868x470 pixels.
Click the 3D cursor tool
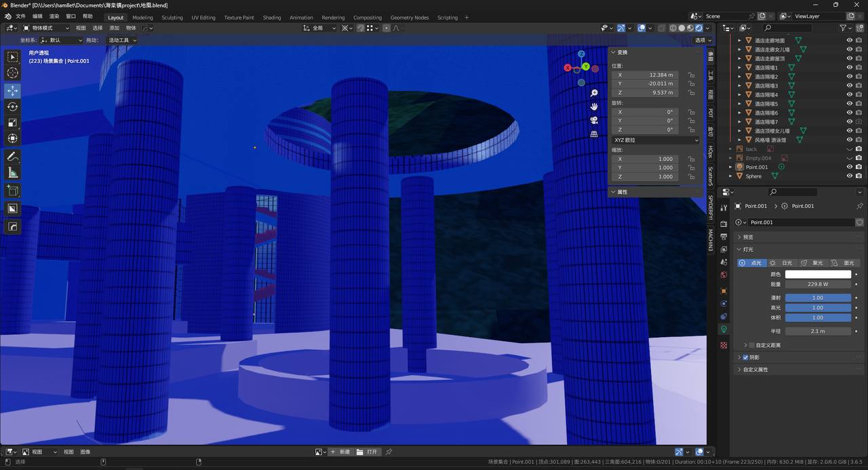[13, 73]
